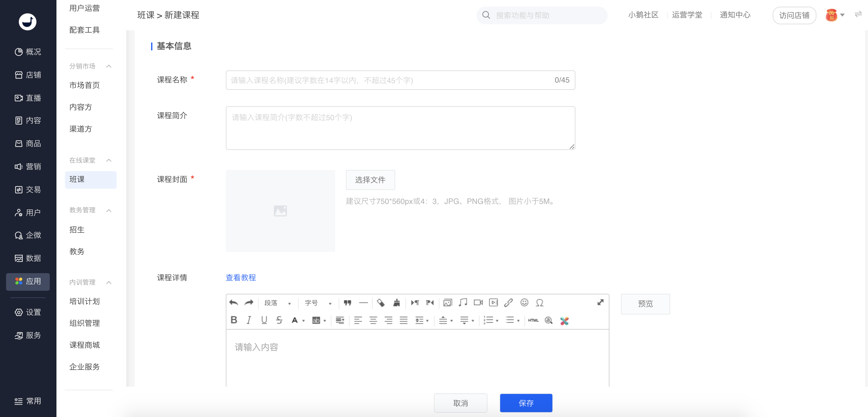Focus the 课程名称 input field

(x=400, y=80)
